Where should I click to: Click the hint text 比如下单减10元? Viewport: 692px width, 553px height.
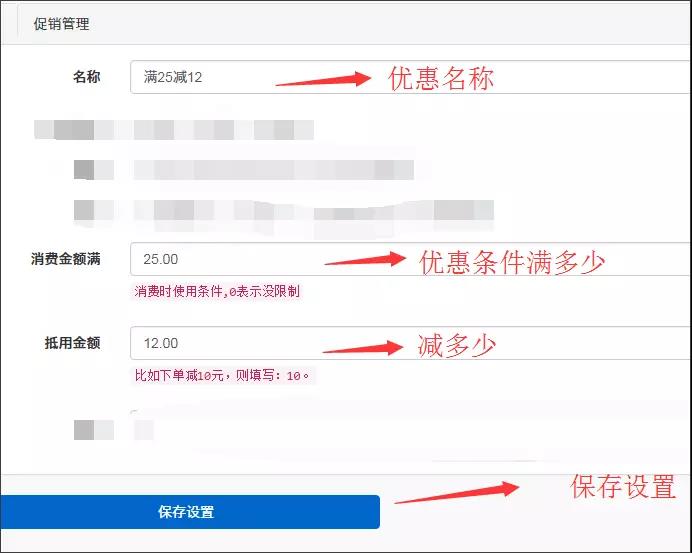179,376
